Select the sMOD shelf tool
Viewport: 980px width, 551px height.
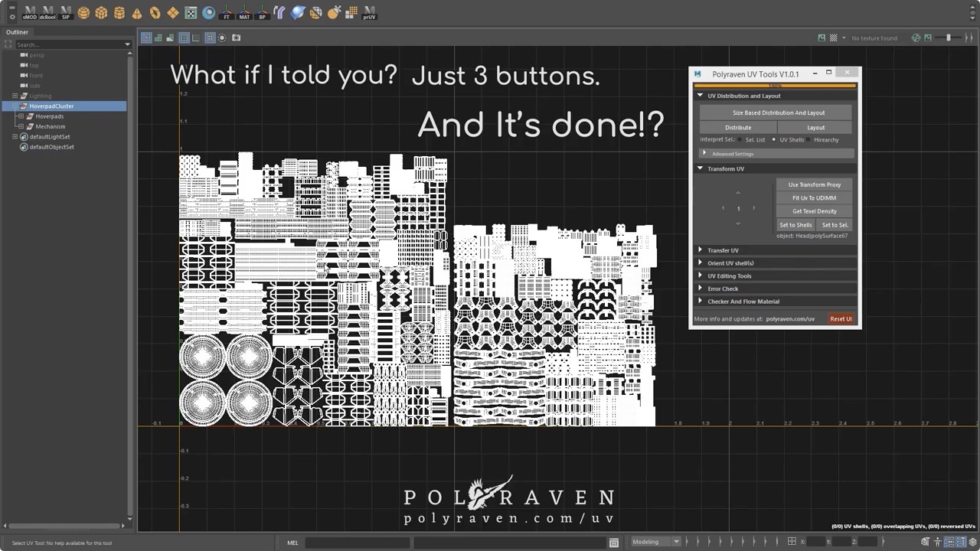point(30,12)
